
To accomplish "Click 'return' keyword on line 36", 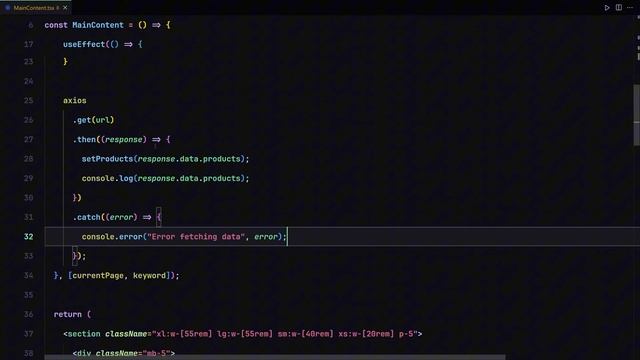I will point(68,314).
